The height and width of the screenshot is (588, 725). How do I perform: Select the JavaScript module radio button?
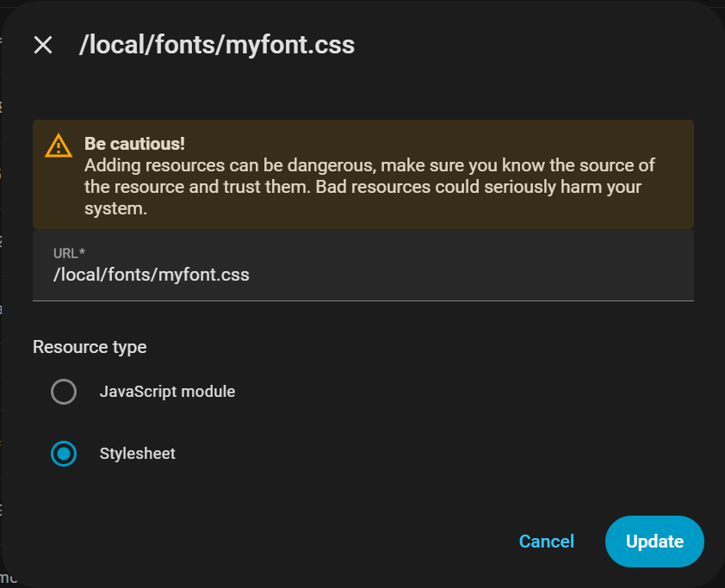coord(64,392)
